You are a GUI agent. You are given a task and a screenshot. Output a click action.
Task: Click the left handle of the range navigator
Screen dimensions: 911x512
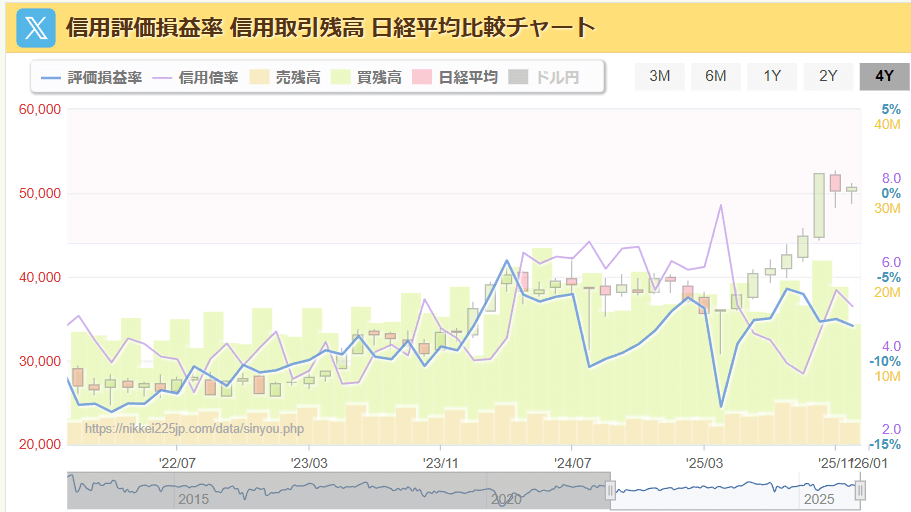(x=610, y=490)
